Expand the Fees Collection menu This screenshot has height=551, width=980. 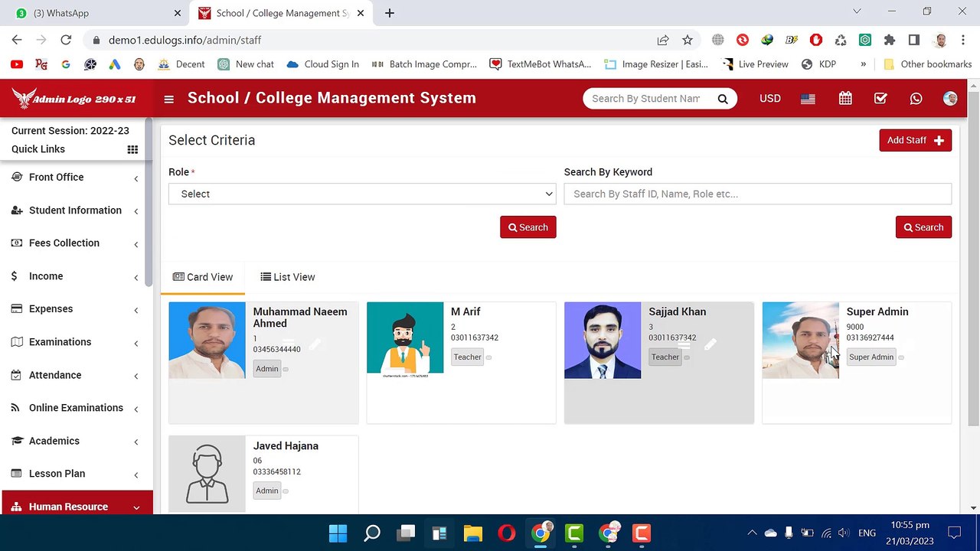point(77,243)
